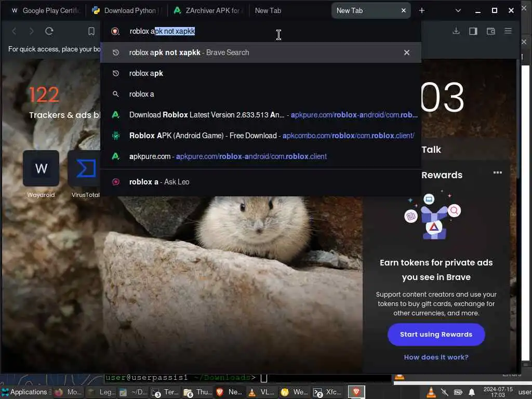The width and height of the screenshot is (532, 399).
Task: Switch to the Download Python tab
Action: [127, 10]
